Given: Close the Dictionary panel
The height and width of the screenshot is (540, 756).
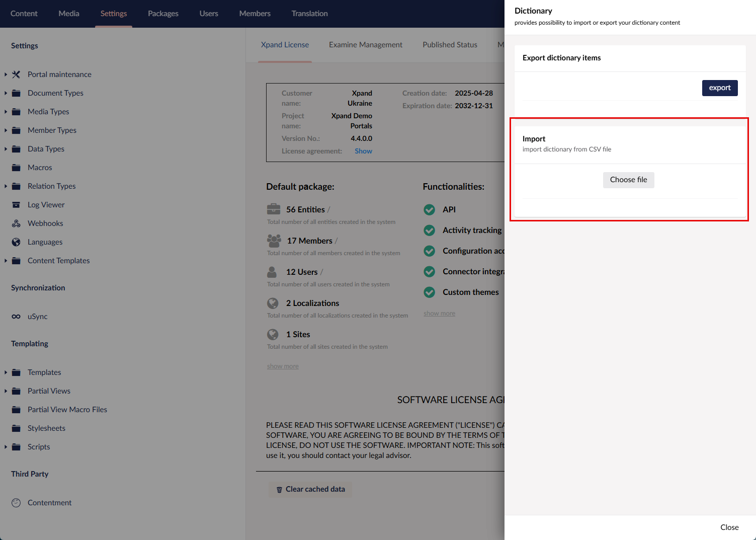Looking at the screenshot, I should tap(729, 527).
